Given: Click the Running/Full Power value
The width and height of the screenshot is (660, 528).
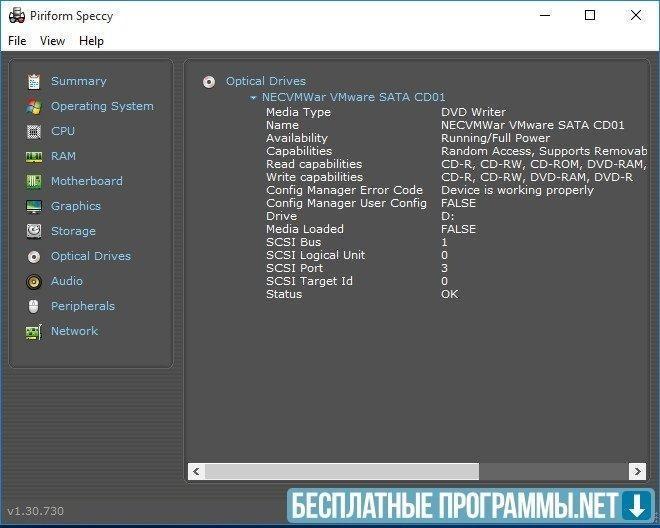Looking at the screenshot, I should [x=495, y=138].
